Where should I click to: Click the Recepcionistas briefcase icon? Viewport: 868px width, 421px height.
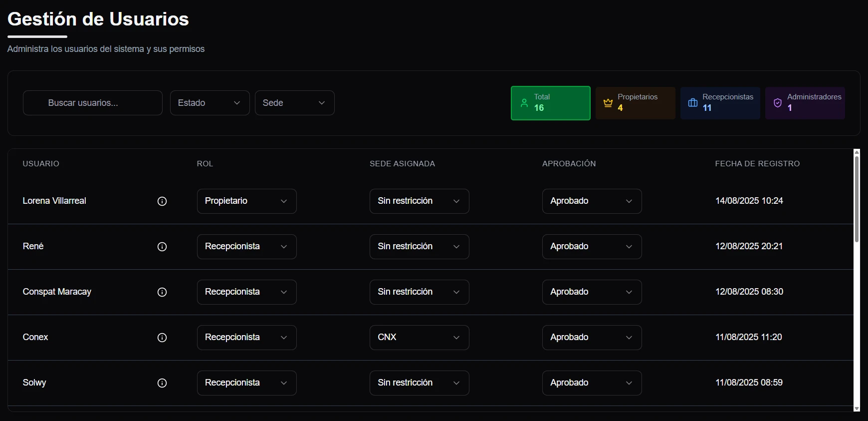tap(693, 103)
